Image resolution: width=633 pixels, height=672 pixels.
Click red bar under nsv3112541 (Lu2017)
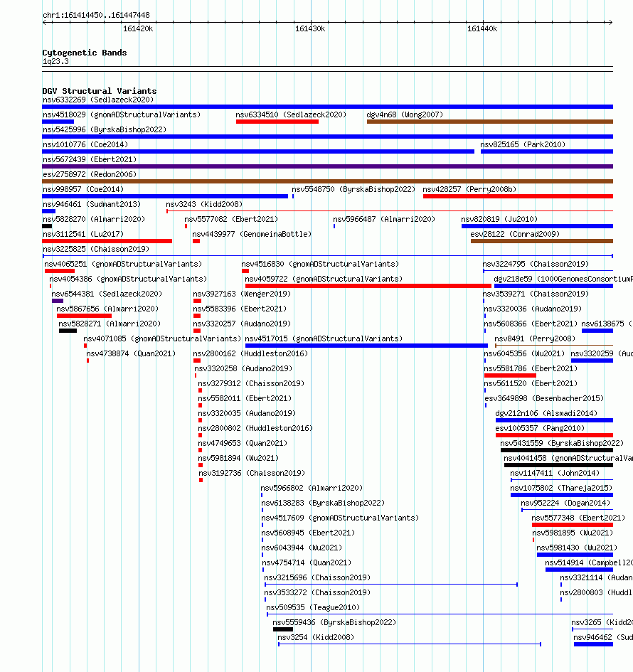tap(107, 241)
